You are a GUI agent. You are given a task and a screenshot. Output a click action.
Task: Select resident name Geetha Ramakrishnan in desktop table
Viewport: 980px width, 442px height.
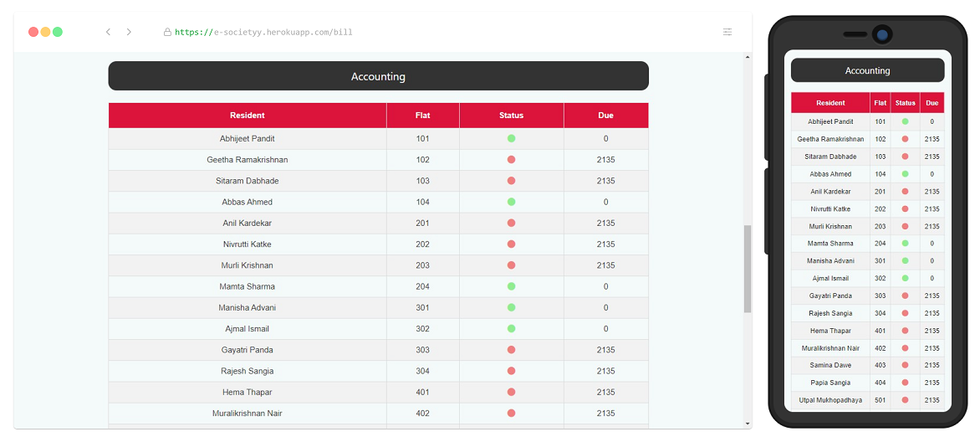click(x=248, y=160)
